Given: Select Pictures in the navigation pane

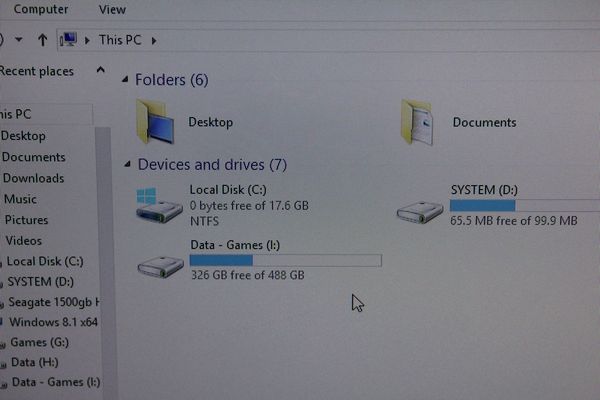Looking at the screenshot, I should tap(26, 220).
